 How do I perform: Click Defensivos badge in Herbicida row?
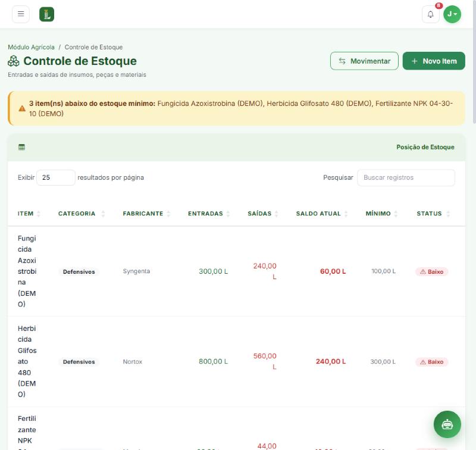tap(79, 362)
